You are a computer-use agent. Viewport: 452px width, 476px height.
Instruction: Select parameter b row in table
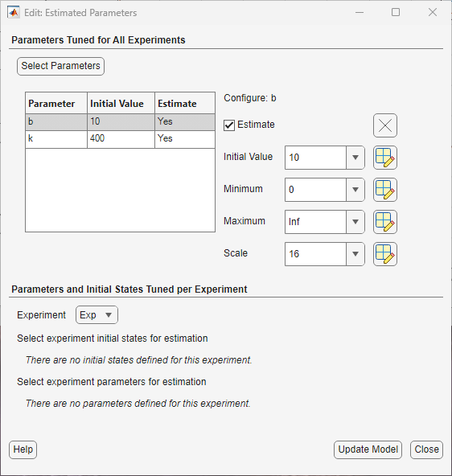pos(120,122)
